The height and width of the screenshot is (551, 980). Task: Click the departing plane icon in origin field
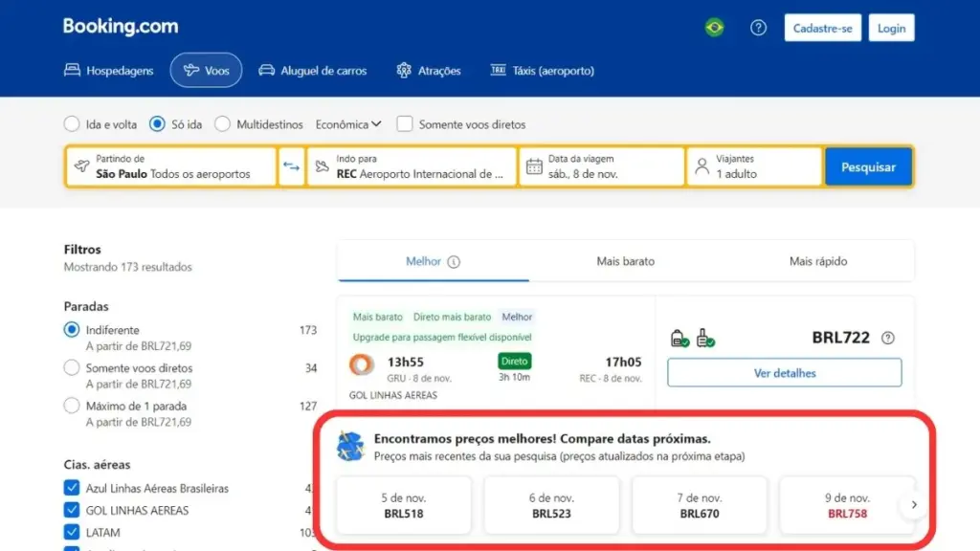point(82,165)
